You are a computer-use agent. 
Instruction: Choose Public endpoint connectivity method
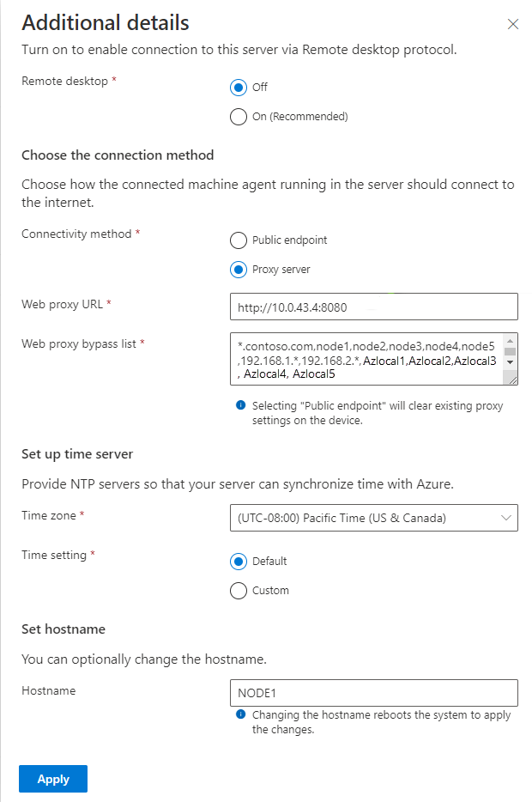(x=239, y=240)
